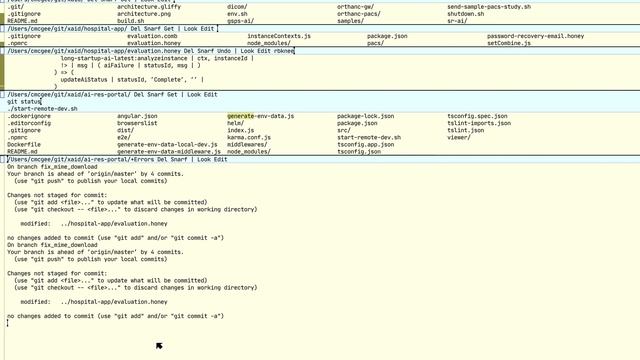Click Edit in the hospital-app/ directory tag
The width and height of the screenshot is (640, 360).
[207, 29]
